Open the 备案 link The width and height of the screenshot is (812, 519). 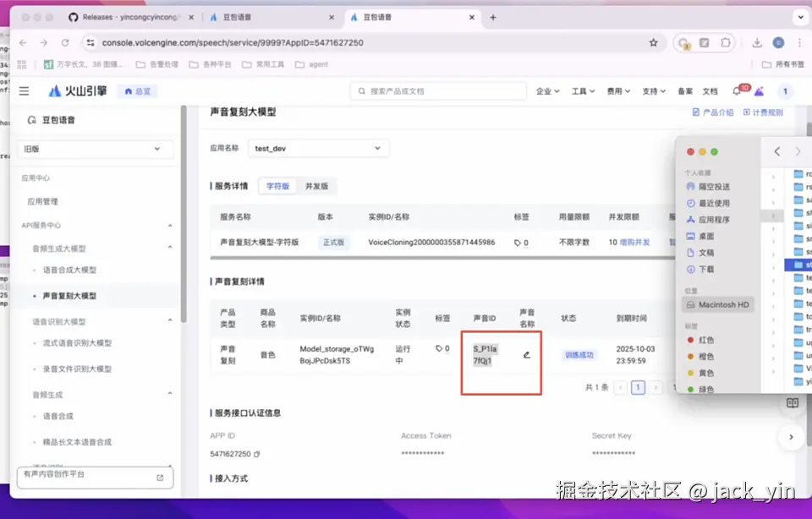(685, 91)
